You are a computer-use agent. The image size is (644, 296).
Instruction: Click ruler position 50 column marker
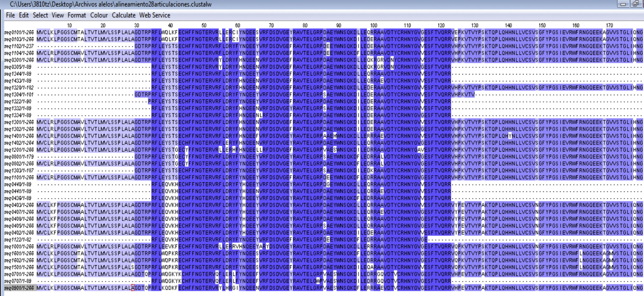(x=204, y=25)
